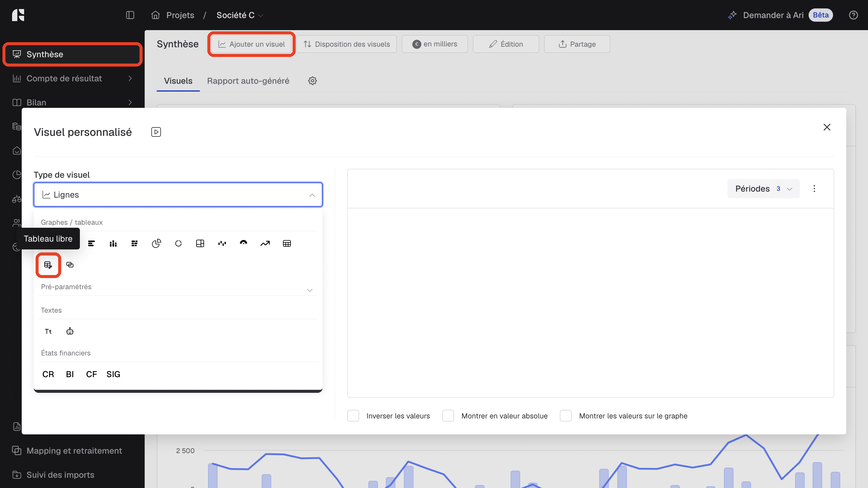Image resolution: width=868 pixels, height=488 pixels.
Task: Open the pie chart sidebar icon
Action: 17,174
